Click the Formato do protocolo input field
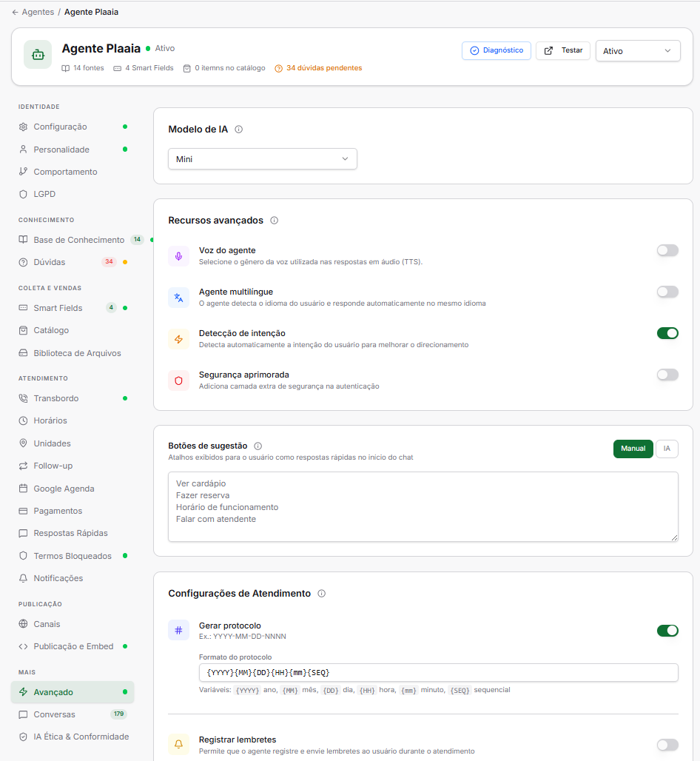The image size is (700, 761). (439, 673)
